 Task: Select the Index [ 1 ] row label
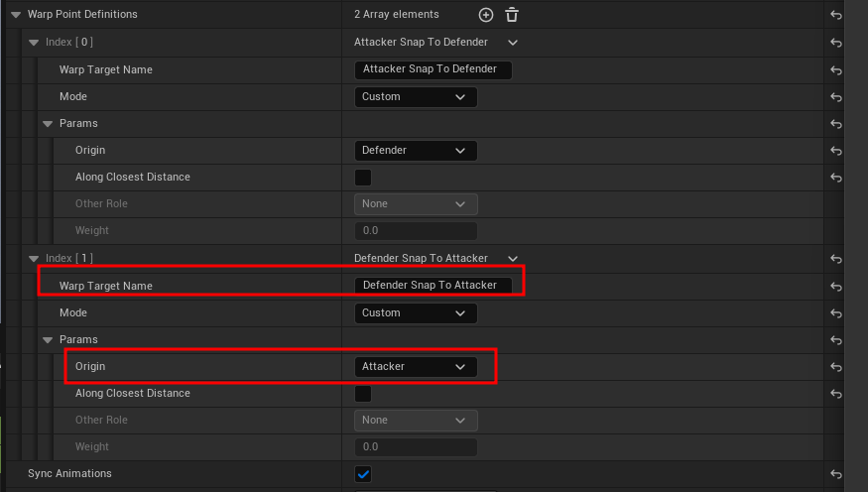click(x=69, y=259)
